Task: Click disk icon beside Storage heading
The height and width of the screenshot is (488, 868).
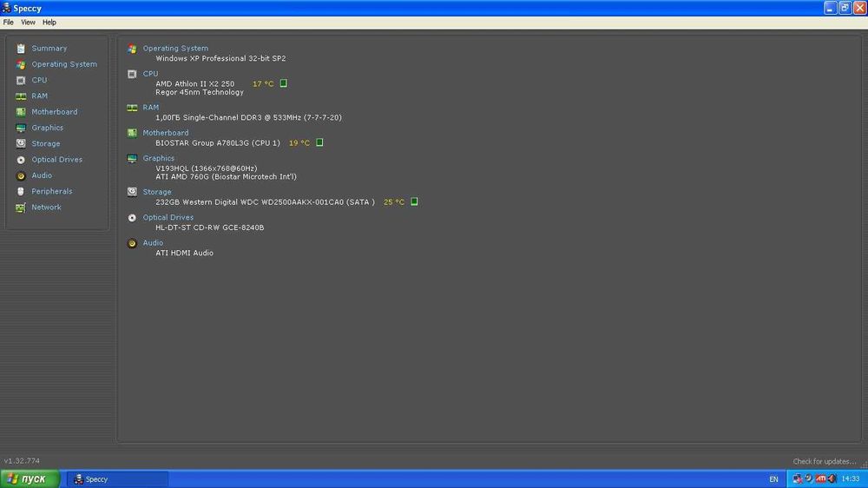Action: click(132, 192)
